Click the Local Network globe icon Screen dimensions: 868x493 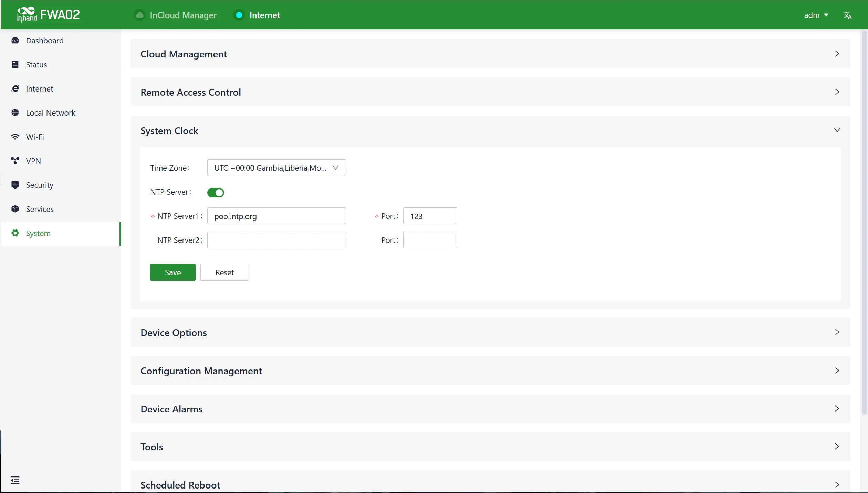pyautogui.click(x=15, y=113)
